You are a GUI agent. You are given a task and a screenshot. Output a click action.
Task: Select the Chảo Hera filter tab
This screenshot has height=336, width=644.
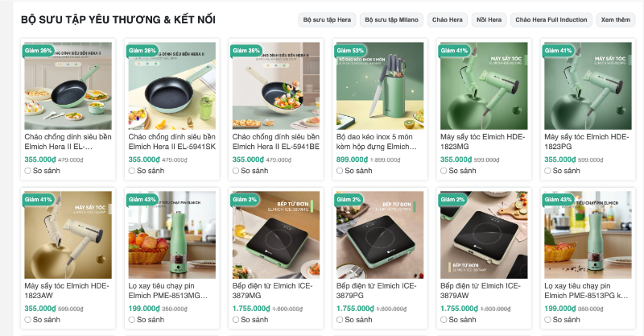447,19
